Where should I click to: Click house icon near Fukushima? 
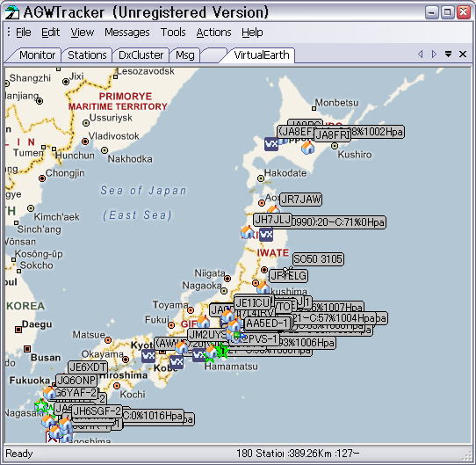click(263, 287)
